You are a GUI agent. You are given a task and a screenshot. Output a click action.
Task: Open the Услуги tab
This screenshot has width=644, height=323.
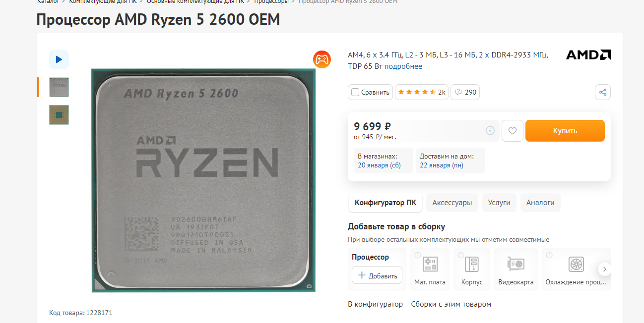coord(499,203)
